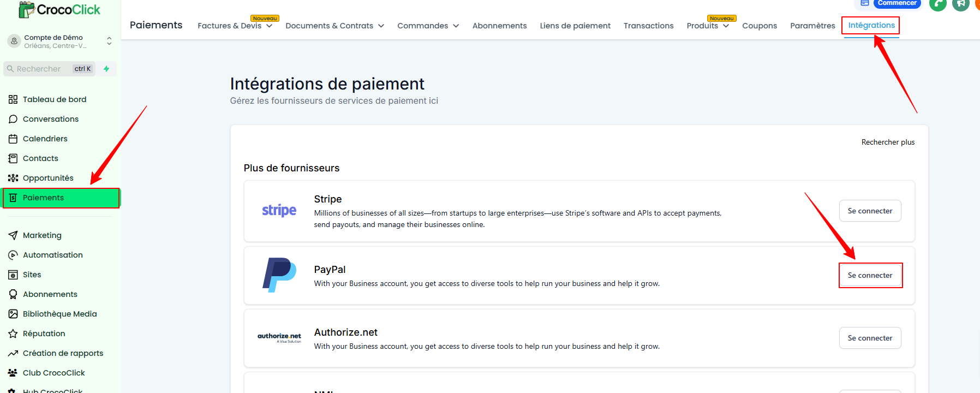Click the Authorize.net provider name
Image resolution: width=980 pixels, height=393 pixels.
[346, 332]
